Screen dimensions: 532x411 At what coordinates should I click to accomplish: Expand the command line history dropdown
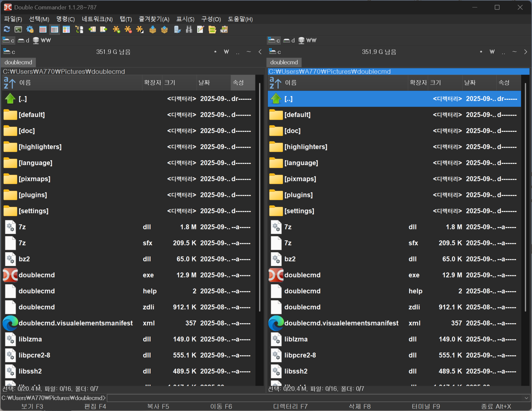pos(526,398)
